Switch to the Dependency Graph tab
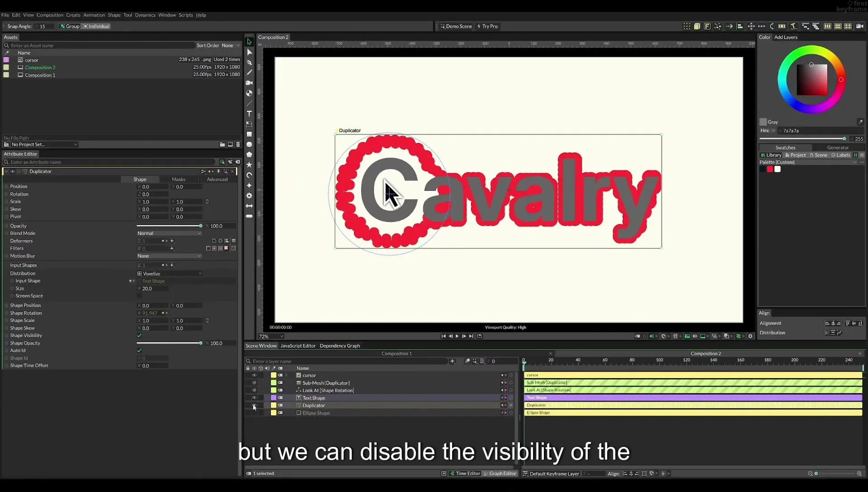The width and height of the screenshot is (868, 492). pos(340,345)
